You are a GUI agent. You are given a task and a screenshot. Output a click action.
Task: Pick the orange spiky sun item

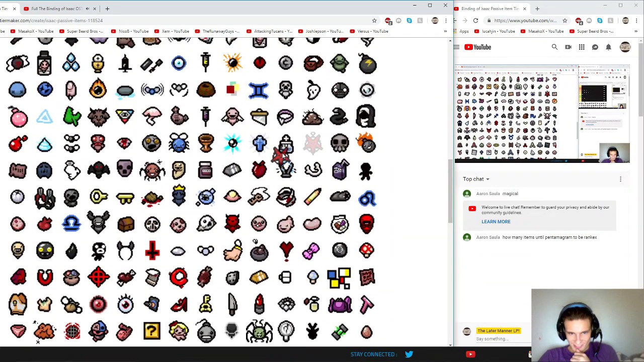point(232,63)
